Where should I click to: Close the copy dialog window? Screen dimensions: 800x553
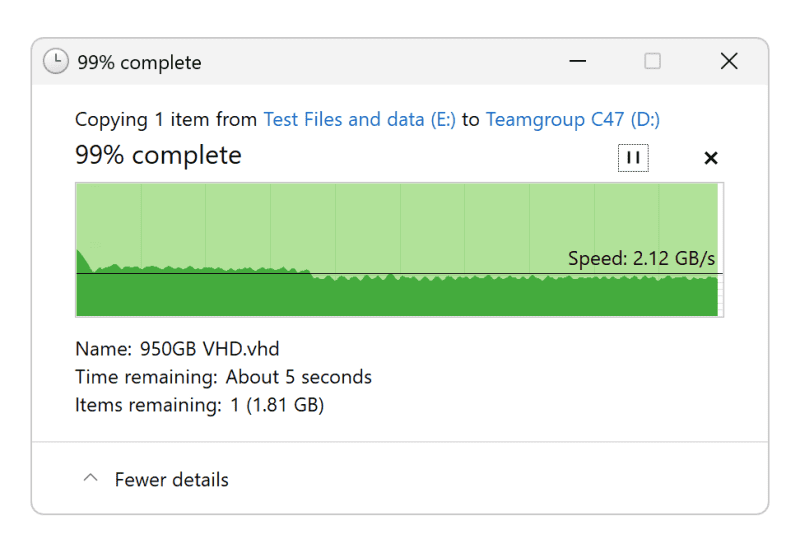[x=729, y=62]
